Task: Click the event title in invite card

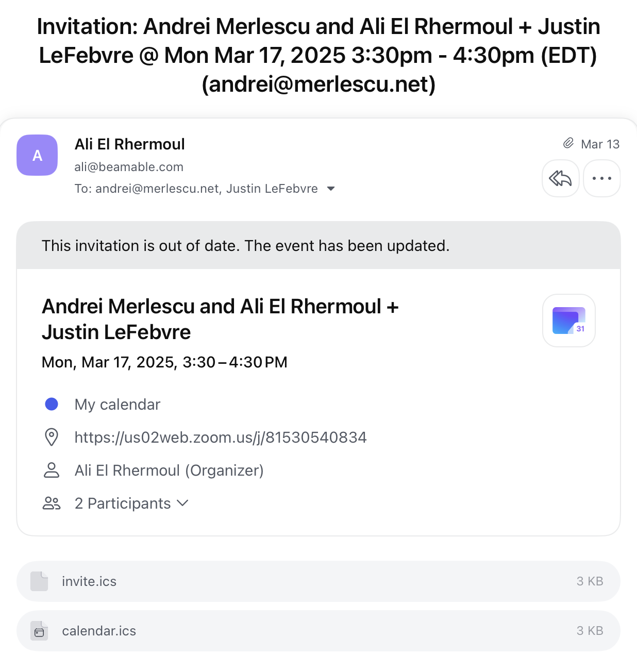Action: [x=220, y=319]
